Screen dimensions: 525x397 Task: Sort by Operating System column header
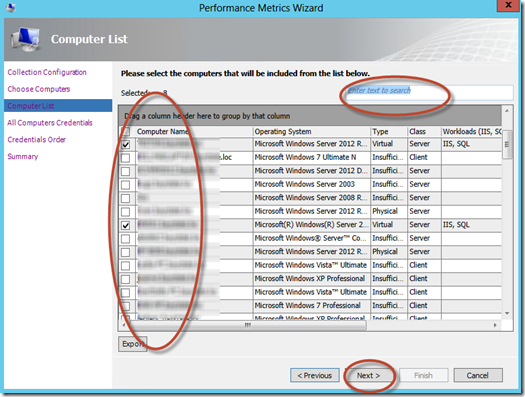point(312,132)
